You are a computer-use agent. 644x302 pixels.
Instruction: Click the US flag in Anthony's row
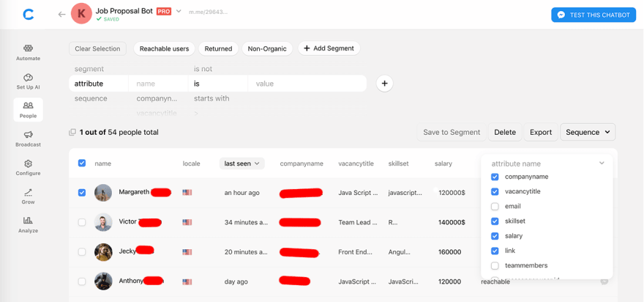point(187,281)
